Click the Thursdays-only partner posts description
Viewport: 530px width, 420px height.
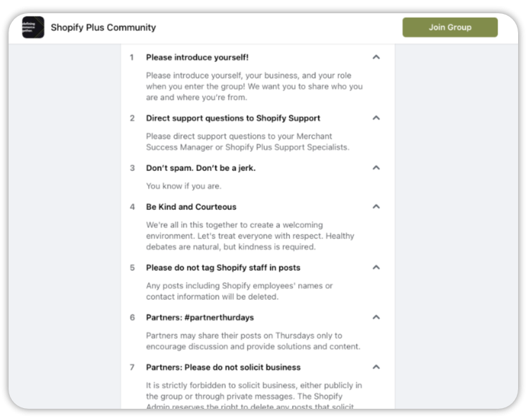(x=253, y=341)
